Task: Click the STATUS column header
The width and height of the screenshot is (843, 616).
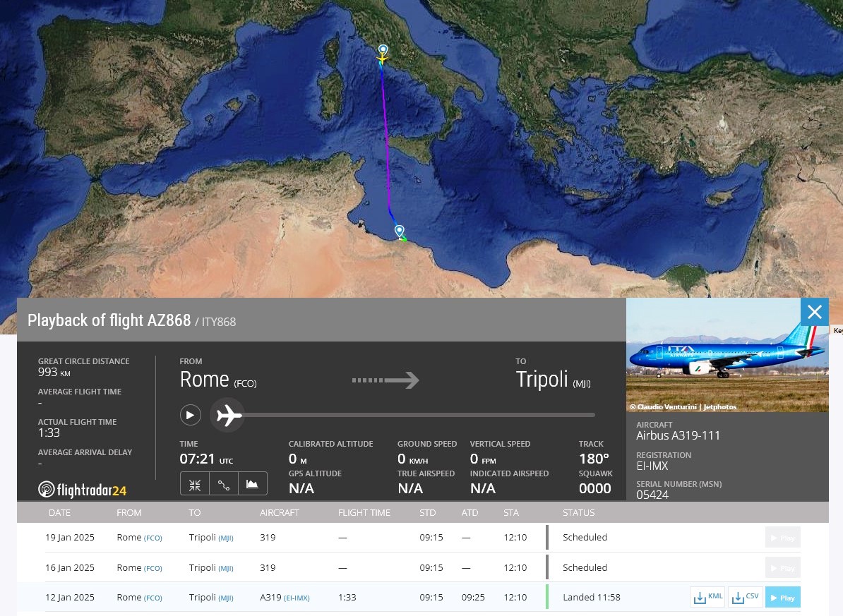Action: 578,513
